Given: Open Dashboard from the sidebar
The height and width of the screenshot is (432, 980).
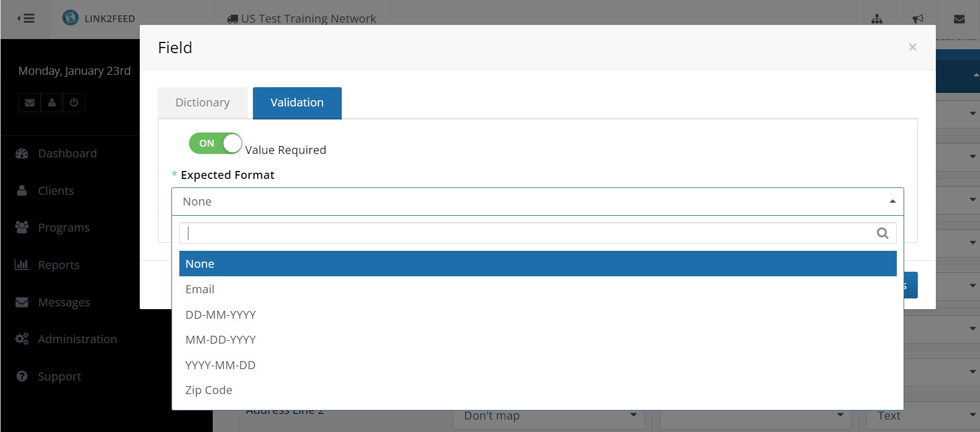Looking at the screenshot, I should coord(67,153).
